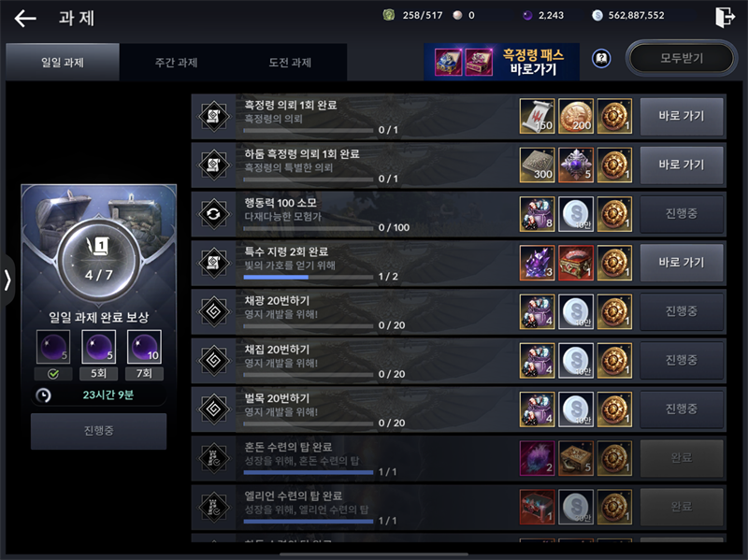Click the green checkmark under first completion reward

click(53, 374)
